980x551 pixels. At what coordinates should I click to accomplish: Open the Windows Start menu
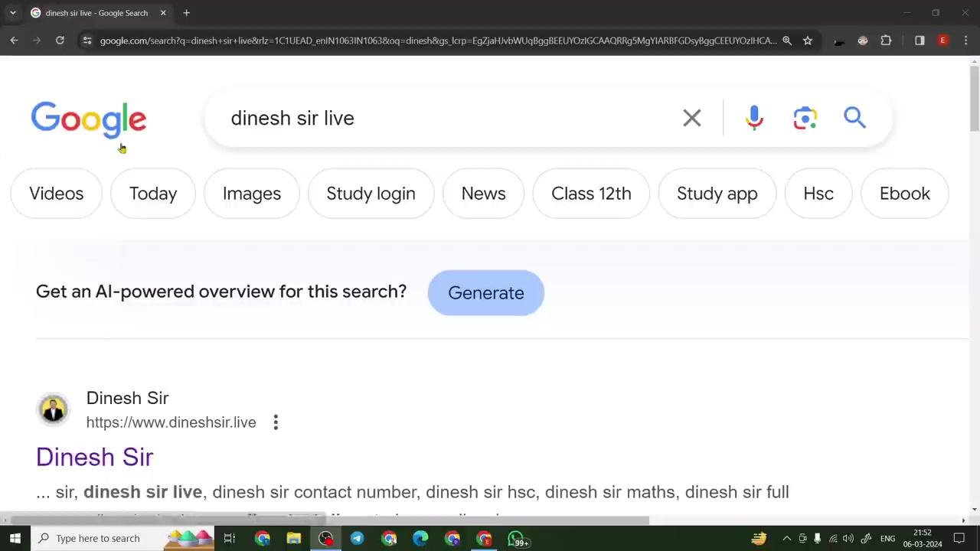[x=15, y=539]
